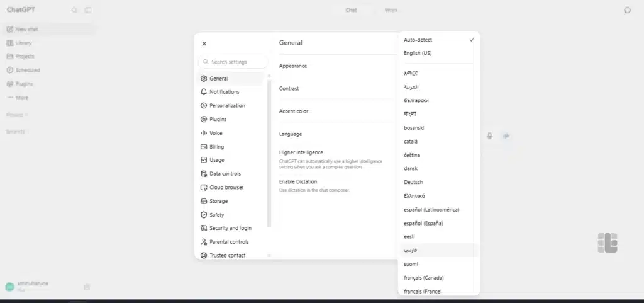The width and height of the screenshot is (644, 303).
Task: Choose eesti from the language list
Action: pos(438,237)
